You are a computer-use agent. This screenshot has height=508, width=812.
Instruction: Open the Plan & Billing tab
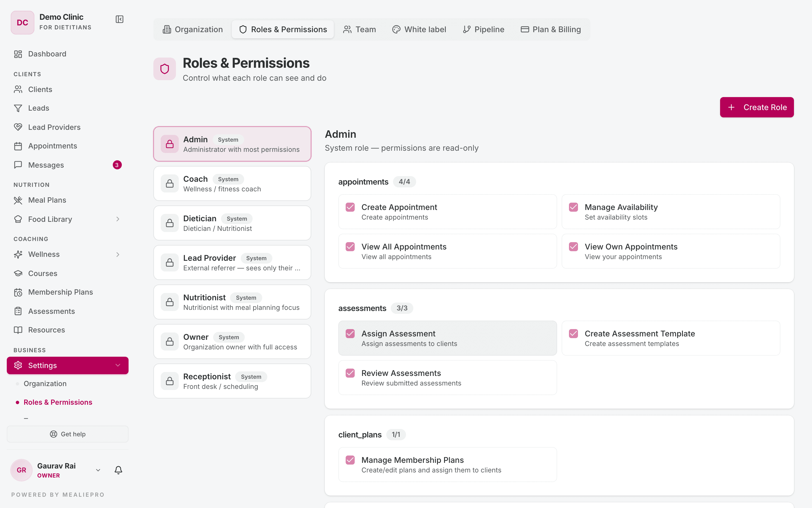pos(551,30)
